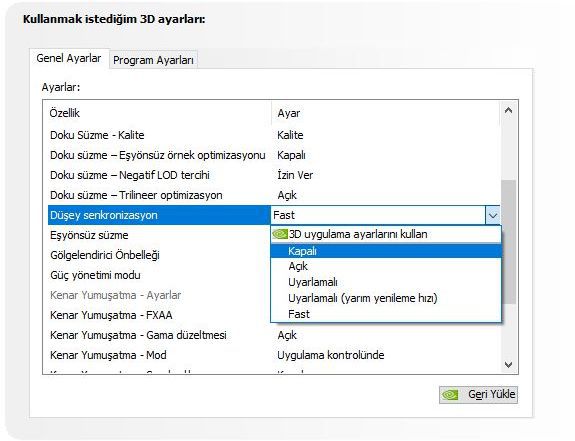Viewport: 575px width, 441px height.
Task: Click the settings list scrollbar thumb
Action: tap(508, 242)
